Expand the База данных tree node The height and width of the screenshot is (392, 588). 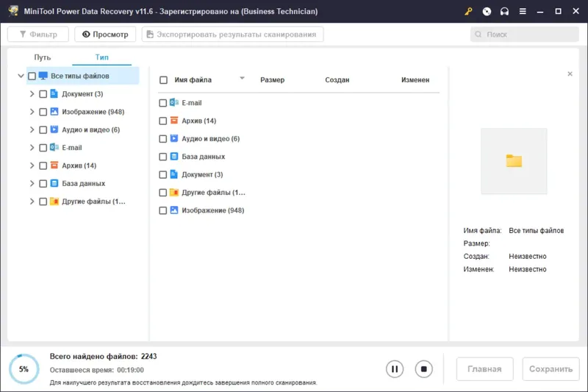point(32,183)
